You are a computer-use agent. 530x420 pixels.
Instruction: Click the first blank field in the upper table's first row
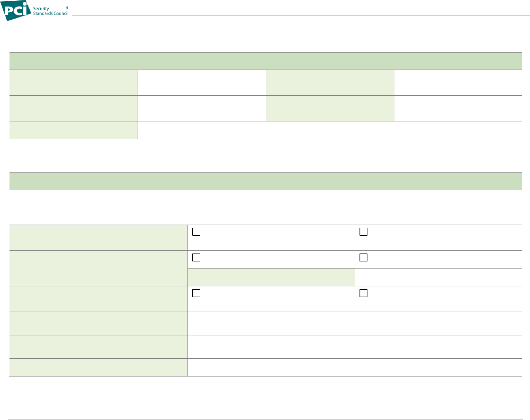click(202, 83)
